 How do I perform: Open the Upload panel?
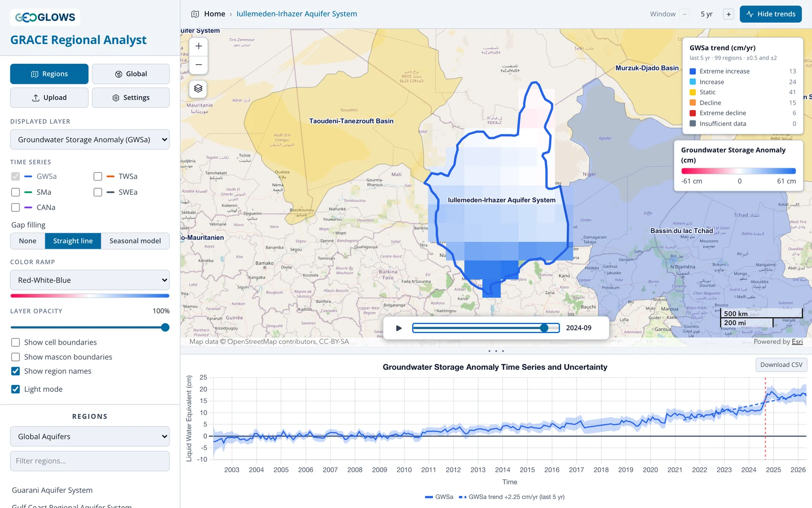pos(49,98)
